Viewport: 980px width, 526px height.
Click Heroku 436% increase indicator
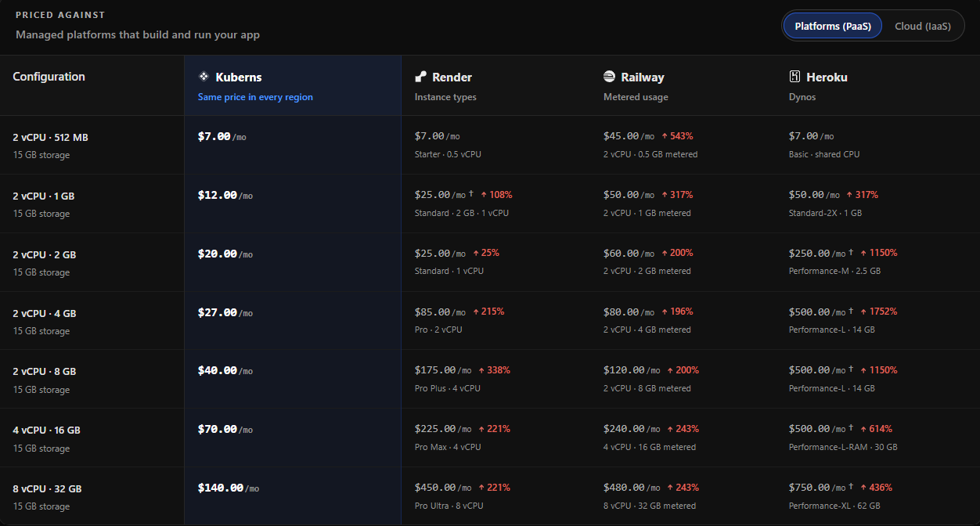click(876, 488)
